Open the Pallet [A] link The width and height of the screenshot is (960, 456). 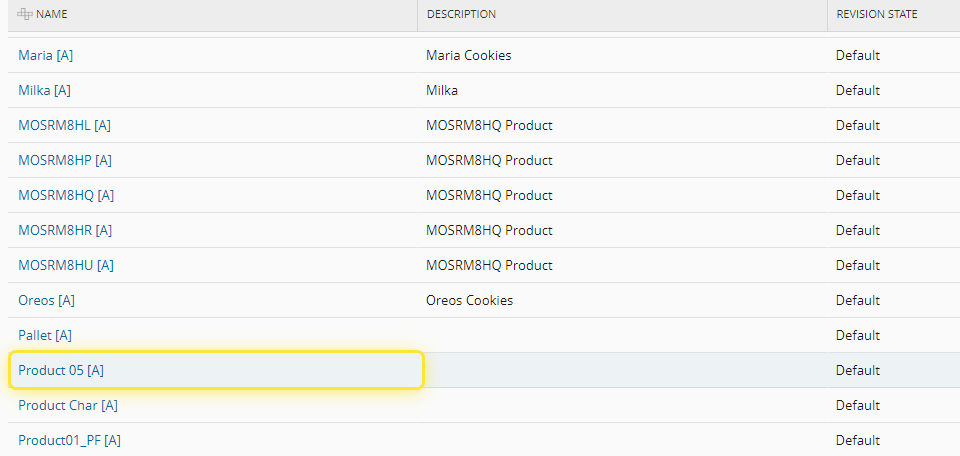click(45, 335)
